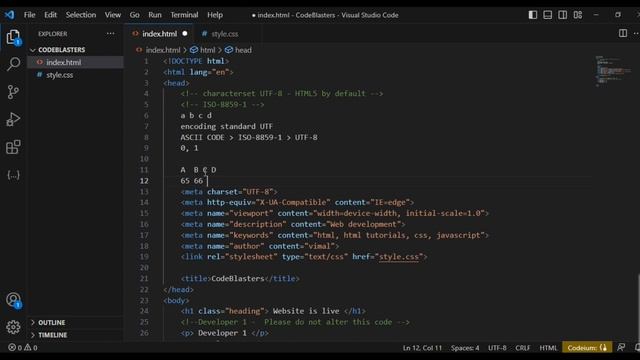The image size is (640, 360).
Task: Click line number 12 in the gutter
Action: pos(144,180)
